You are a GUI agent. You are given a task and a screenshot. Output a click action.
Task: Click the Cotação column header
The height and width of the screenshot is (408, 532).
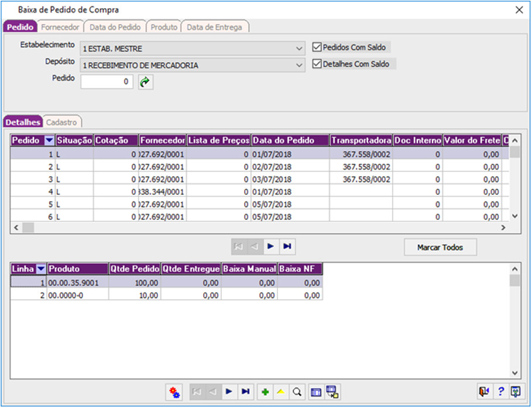(x=116, y=140)
